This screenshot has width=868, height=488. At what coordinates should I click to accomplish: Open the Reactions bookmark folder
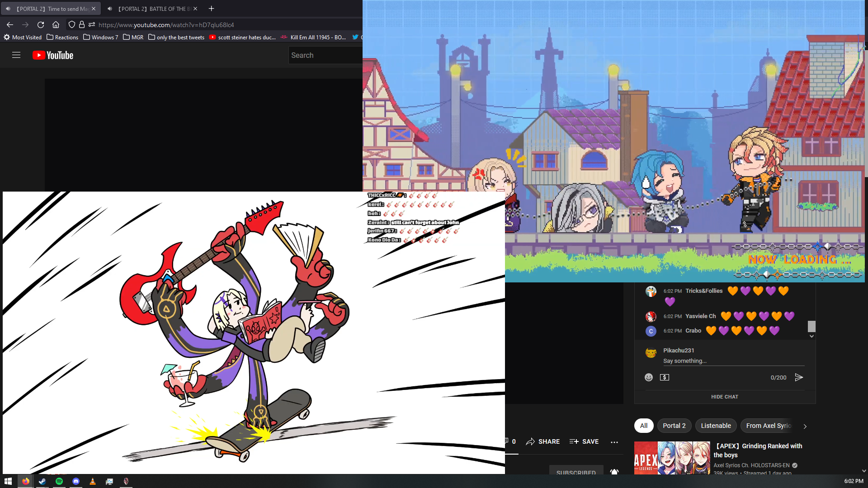62,38
